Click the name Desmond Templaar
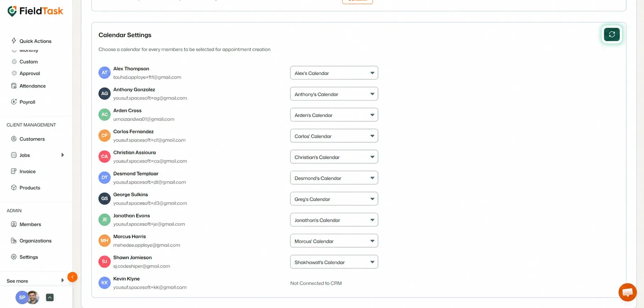The image size is (644, 308). click(x=136, y=173)
